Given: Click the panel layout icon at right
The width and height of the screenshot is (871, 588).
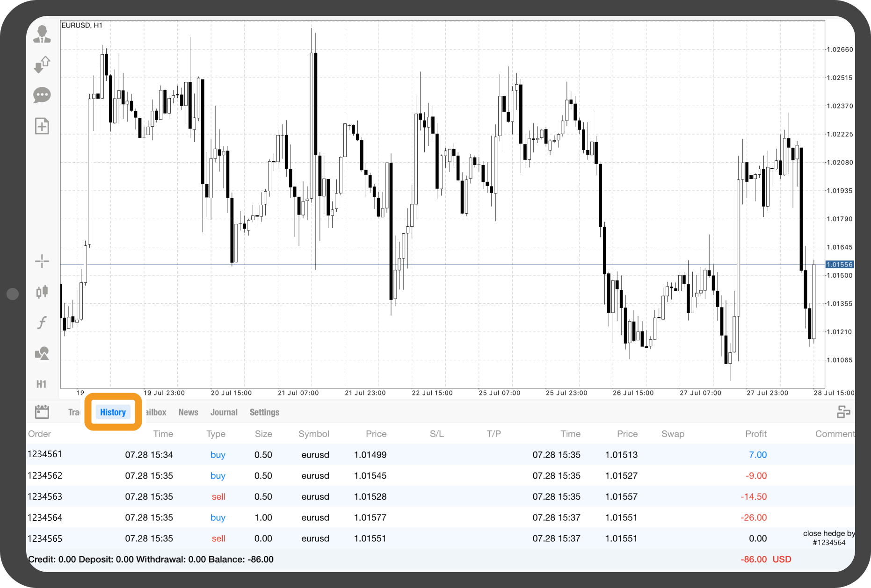Looking at the screenshot, I should point(843,412).
